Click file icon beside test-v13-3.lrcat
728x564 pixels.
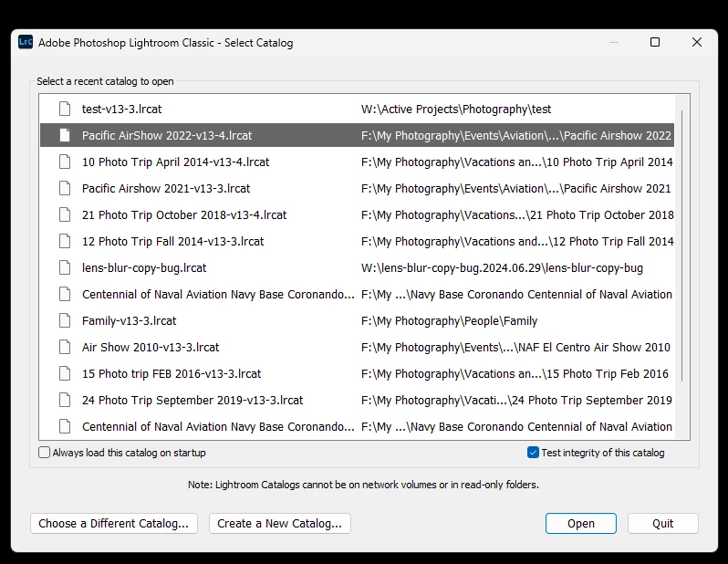[65, 109]
